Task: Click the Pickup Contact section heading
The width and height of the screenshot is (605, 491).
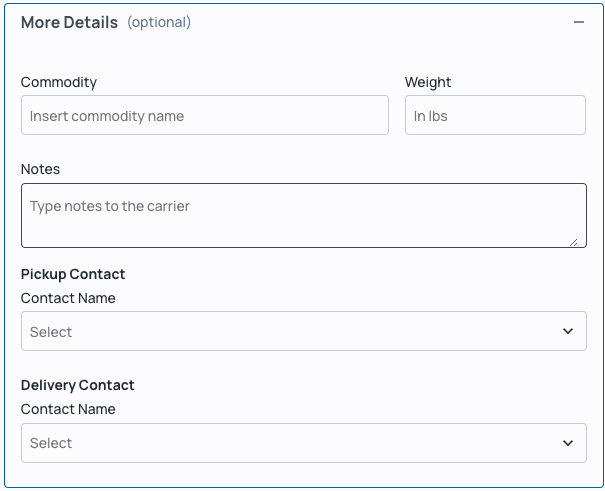Action: coord(73,274)
